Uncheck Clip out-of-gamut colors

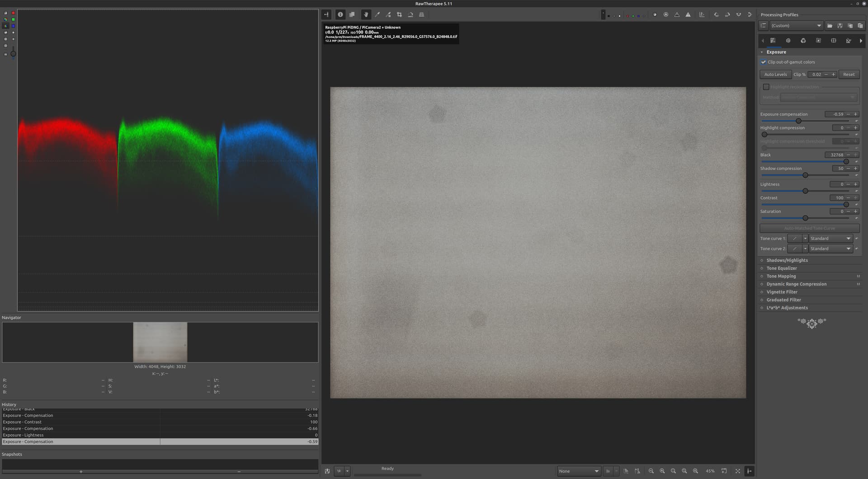pos(764,62)
